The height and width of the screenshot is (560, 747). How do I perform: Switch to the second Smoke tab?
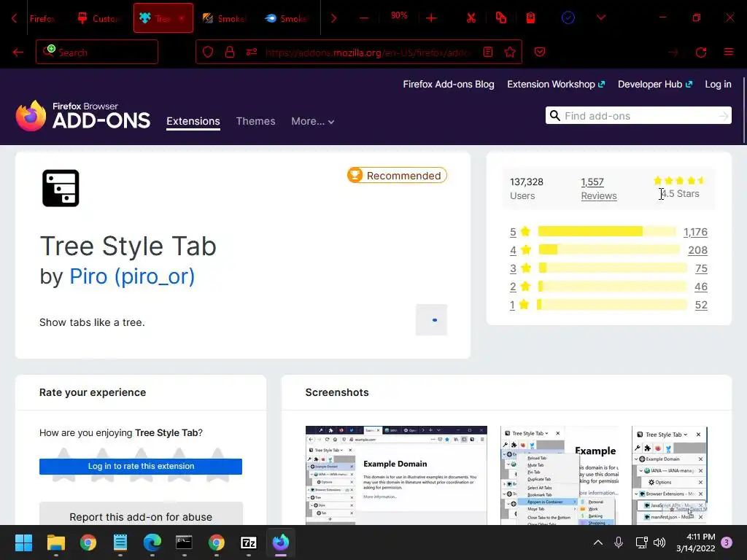(286, 18)
